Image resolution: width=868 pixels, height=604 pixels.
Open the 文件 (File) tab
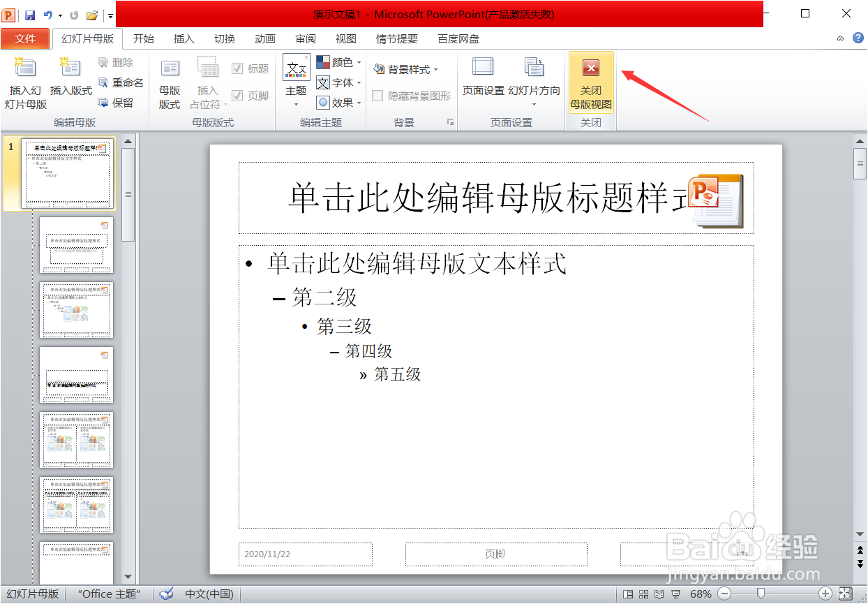point(25,39)
